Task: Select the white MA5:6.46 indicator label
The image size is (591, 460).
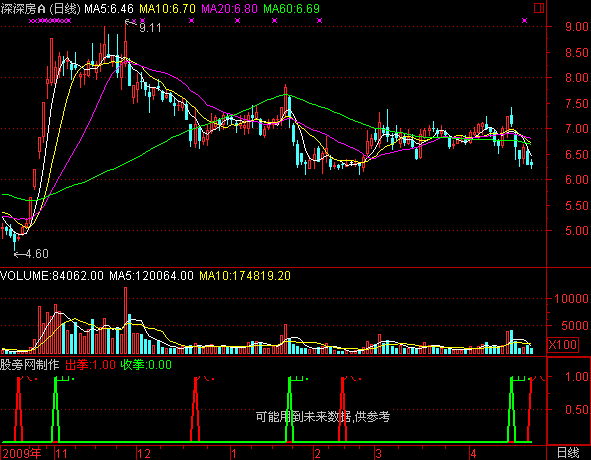Action: (109, 9)
